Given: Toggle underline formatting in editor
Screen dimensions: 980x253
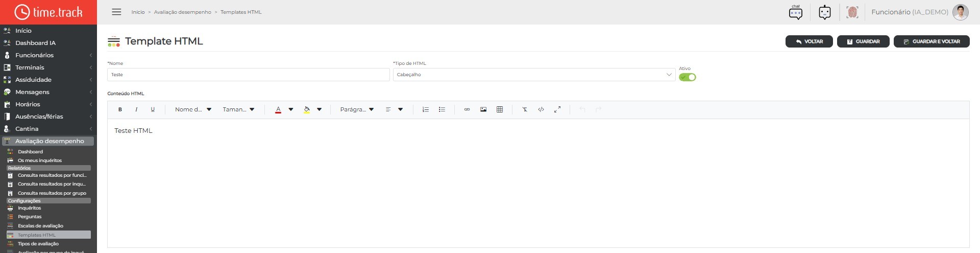Looking at the screenshot, I should point(153,109).
